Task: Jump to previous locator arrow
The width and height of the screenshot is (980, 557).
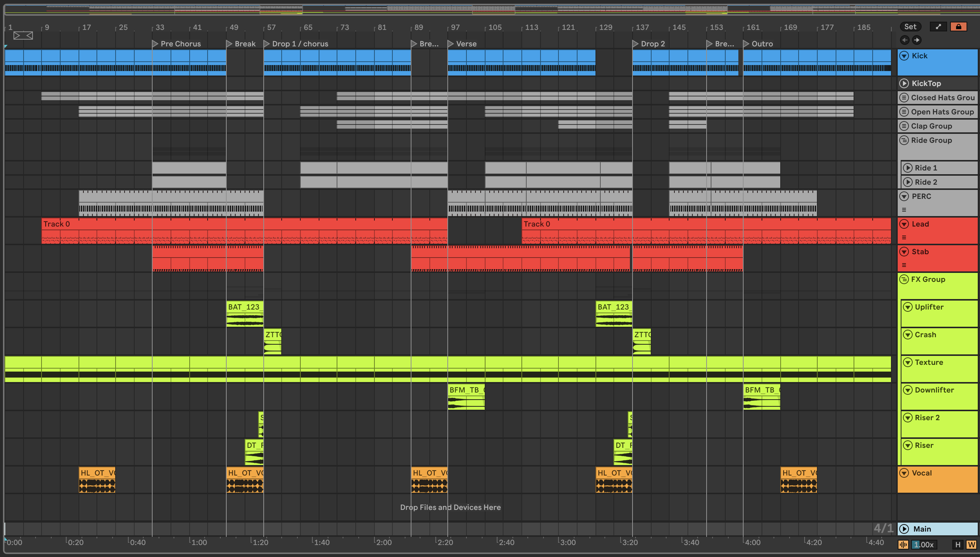Action: point(904,40)
